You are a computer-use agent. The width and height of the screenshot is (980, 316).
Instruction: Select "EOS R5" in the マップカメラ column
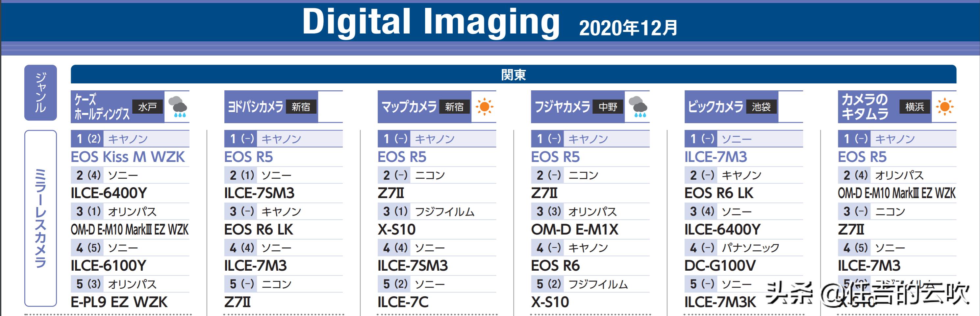pyautogui.click(x=402, y=157)
